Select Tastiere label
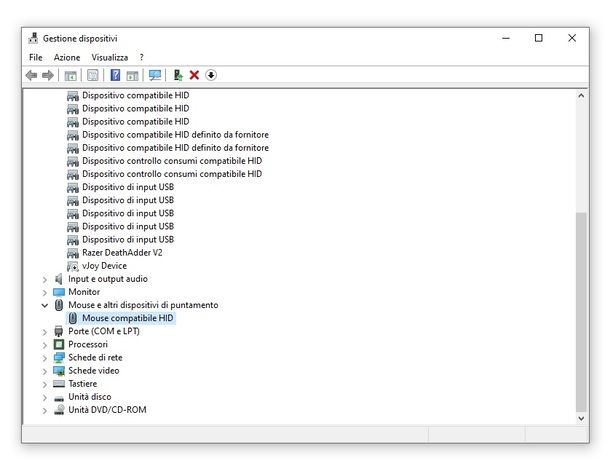The height and width of the screenshot is (466, 610). [x=82, y=384]
